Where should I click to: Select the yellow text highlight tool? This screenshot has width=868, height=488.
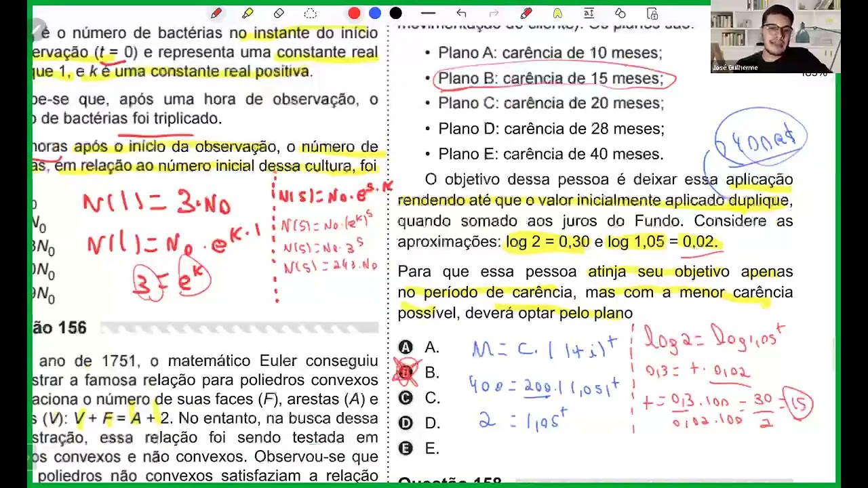click(x=557, y=13)
